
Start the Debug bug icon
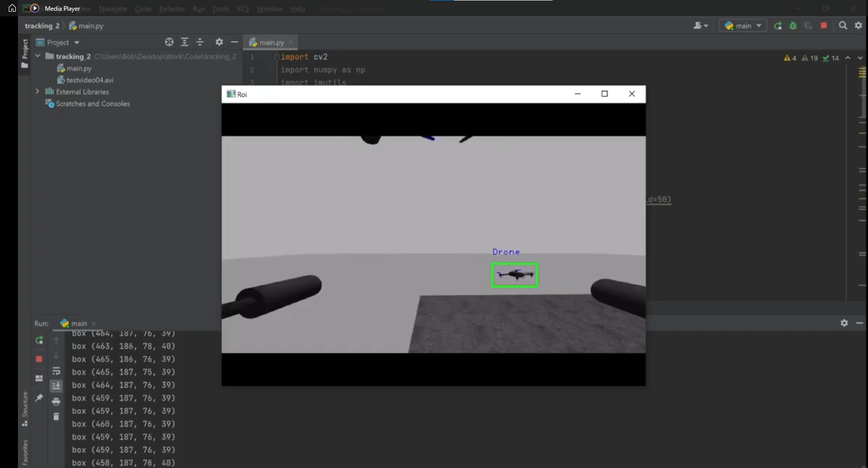click(x=793, y=26)
